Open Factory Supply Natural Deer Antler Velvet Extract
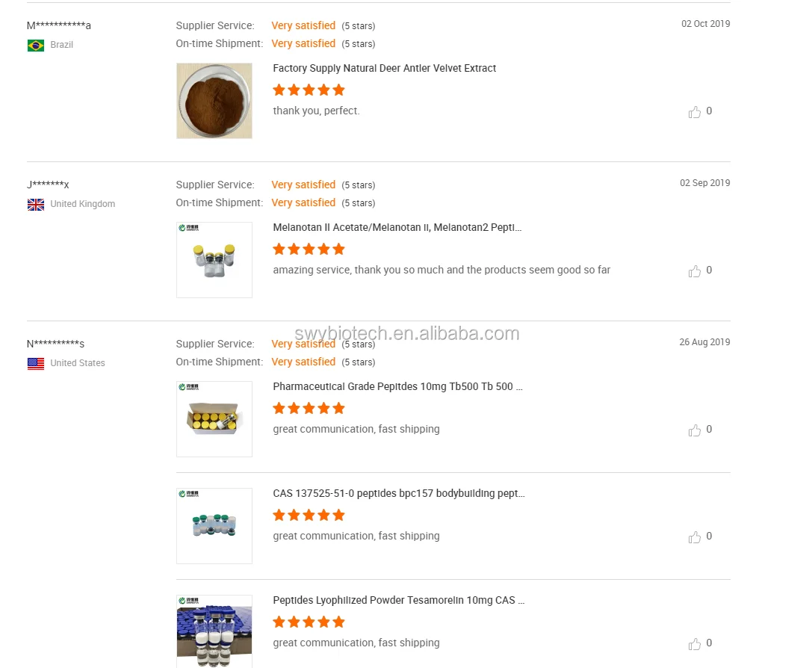Image resolution: width=812 pixels, height=668 pixels. click(384, 68)
